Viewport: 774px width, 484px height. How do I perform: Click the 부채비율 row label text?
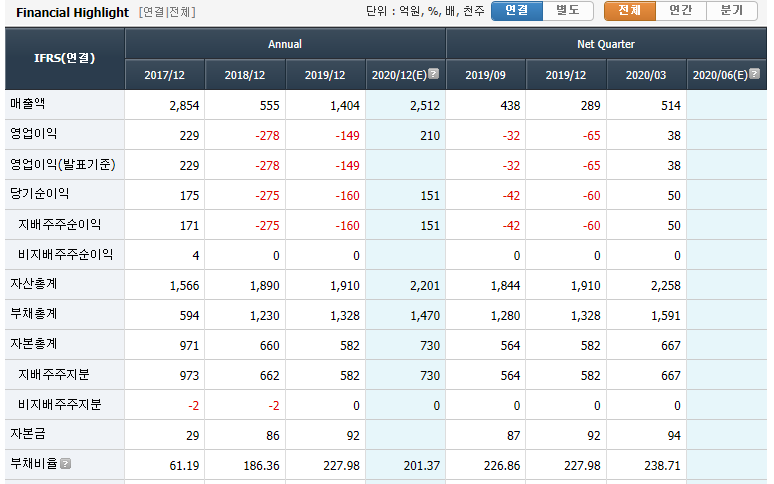pyautogui.click(x=34, y=463)
